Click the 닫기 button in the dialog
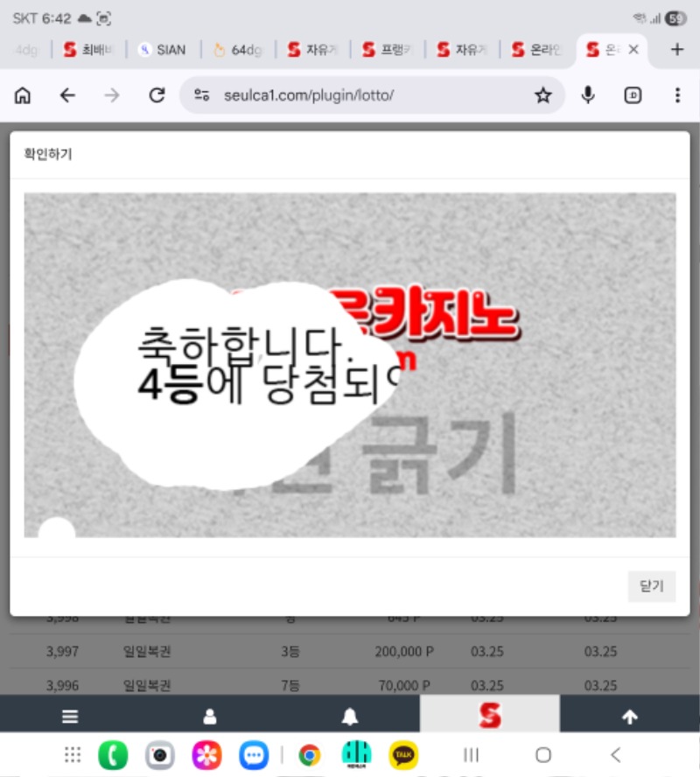 (x=651, y=586)
